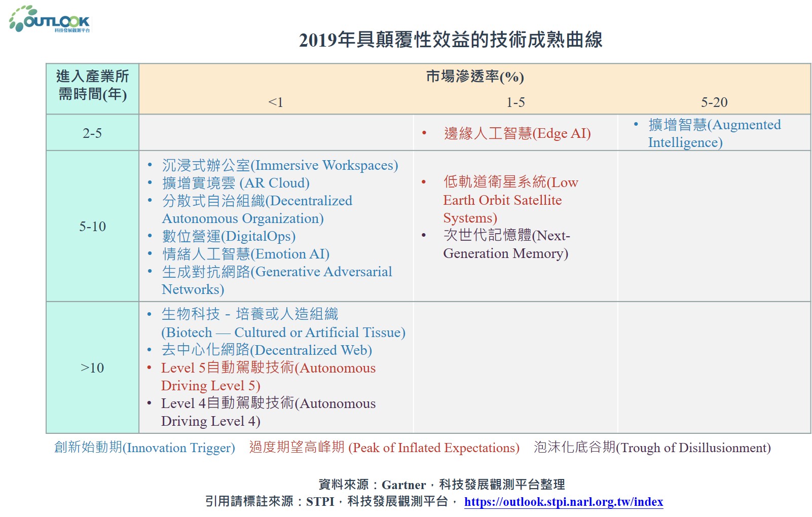The image size is (812, 517).
Task: Click the 2-5 years row label
Action: 92,133
